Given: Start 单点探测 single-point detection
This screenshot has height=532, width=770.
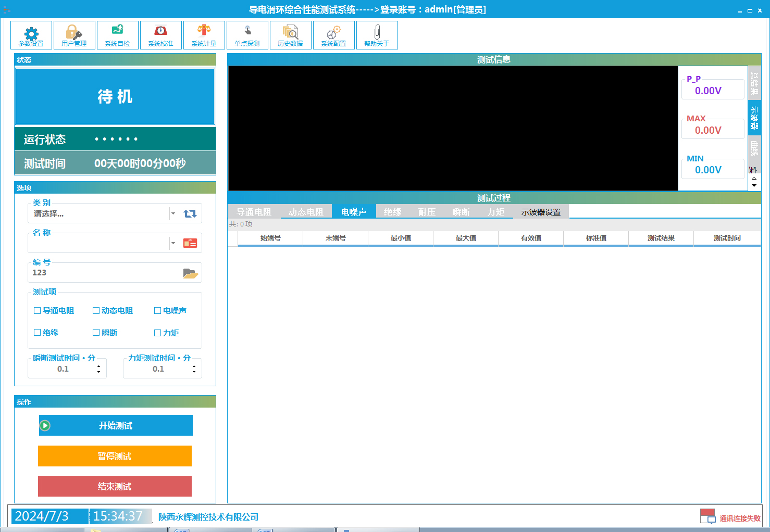Looking at the screenshot, I should [x=247, y=35].
